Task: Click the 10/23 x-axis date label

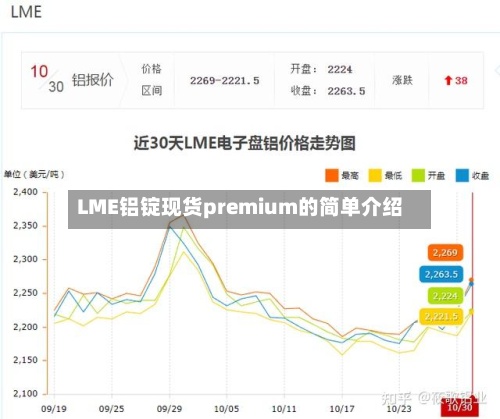Action: [x=399, y=408]
